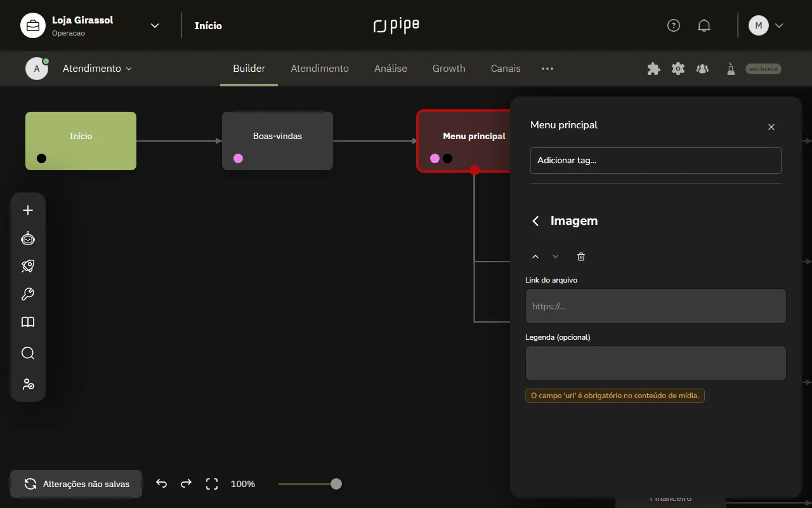Delete the Imagem content with trash icon
The image size is (812, 508).
tap(581, 257)
